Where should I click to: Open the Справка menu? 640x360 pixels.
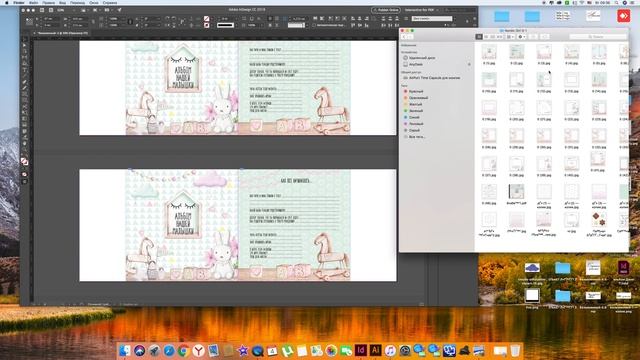click(110, 2)
